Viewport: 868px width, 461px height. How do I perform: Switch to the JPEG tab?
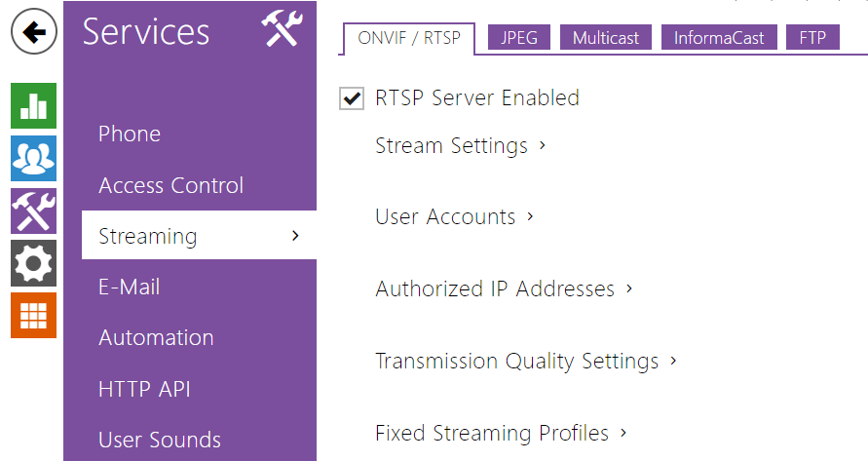pos(519,38)
